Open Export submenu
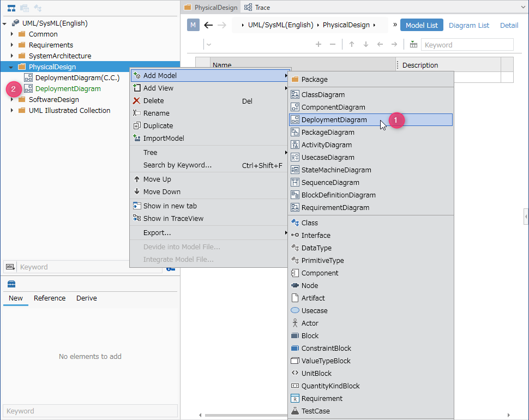Image resolution: width=529 pixels, height=420 pixels. [209, 233]
